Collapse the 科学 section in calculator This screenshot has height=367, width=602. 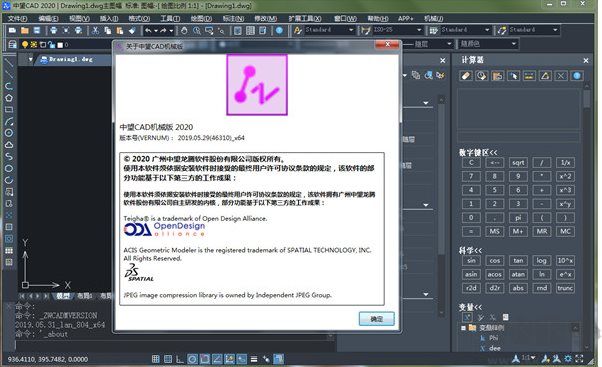(470, 250)
